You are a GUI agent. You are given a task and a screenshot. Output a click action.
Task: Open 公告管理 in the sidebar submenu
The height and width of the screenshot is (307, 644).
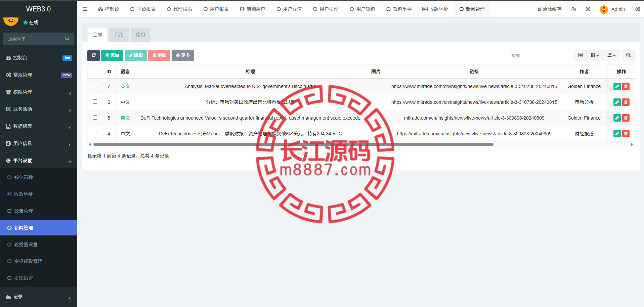(39, 211)
